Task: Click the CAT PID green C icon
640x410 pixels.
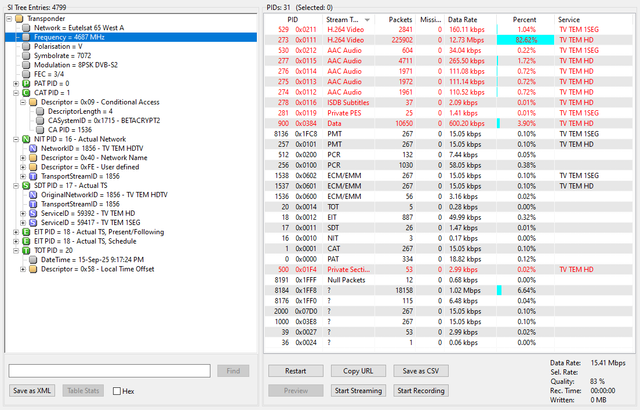Action: pos(26,93)
